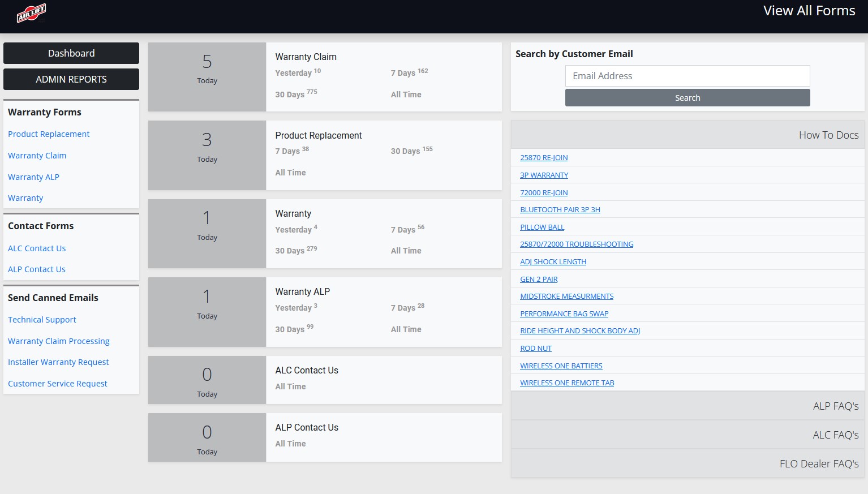The height and width of the screenshot is (494, 868).
Task: View Warranty Claim 7 Days entries
Action: click(409, 72)
